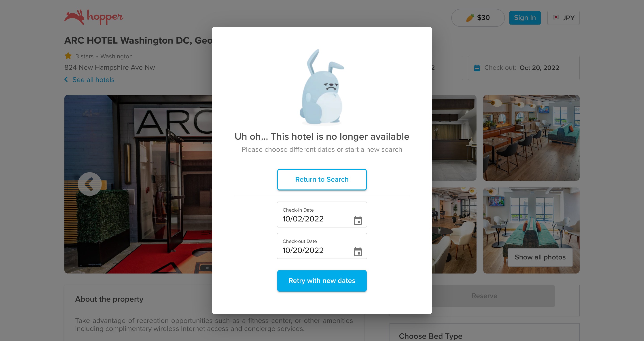This screenshot has height=341, width=644.
Task: Edit the Check-out Date field
Action: [x=322, y=246]
